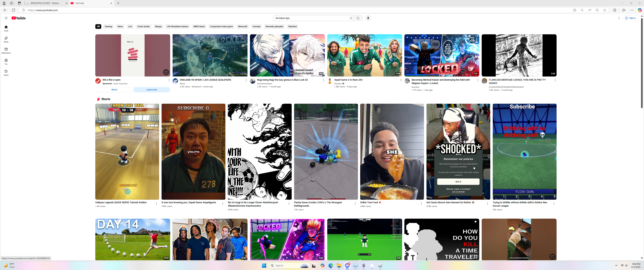
Task: Open Edge Settings and more menu
Action: (x=632, y=10)
